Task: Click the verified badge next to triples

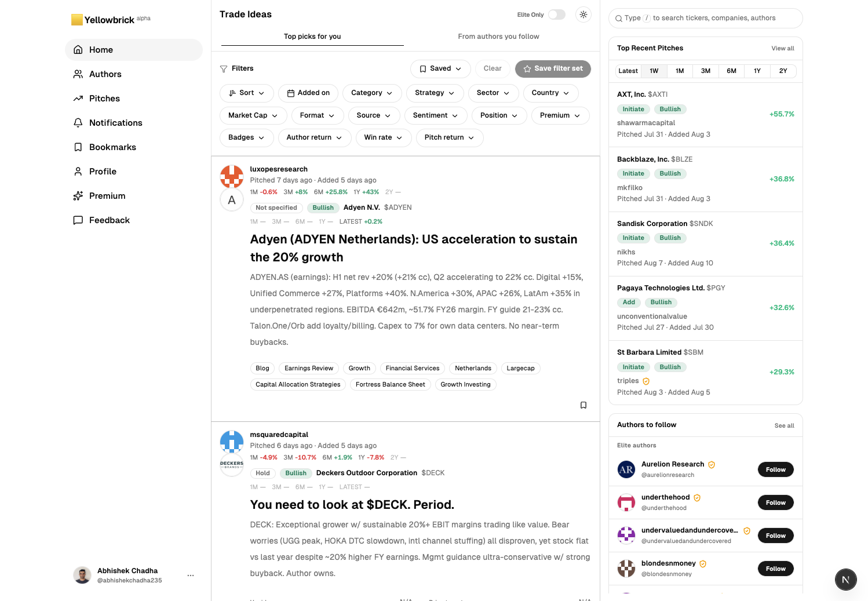Action: (646, 381)
